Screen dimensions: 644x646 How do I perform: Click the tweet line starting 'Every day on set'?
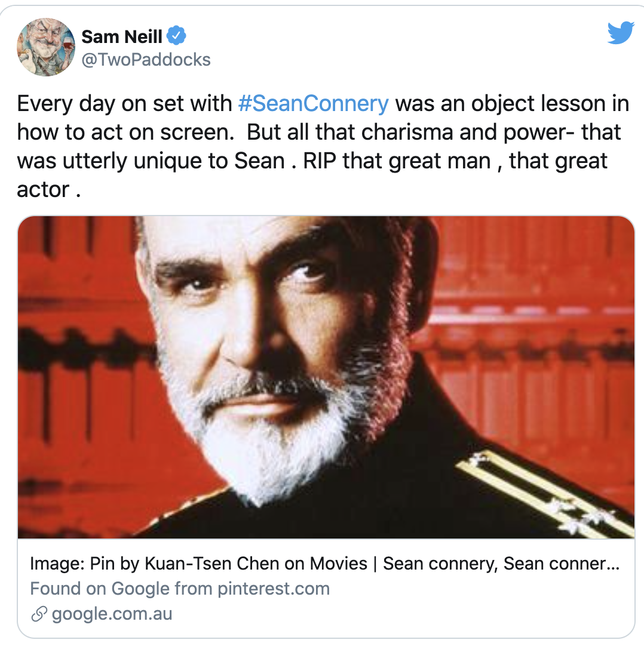click(323, 103)
